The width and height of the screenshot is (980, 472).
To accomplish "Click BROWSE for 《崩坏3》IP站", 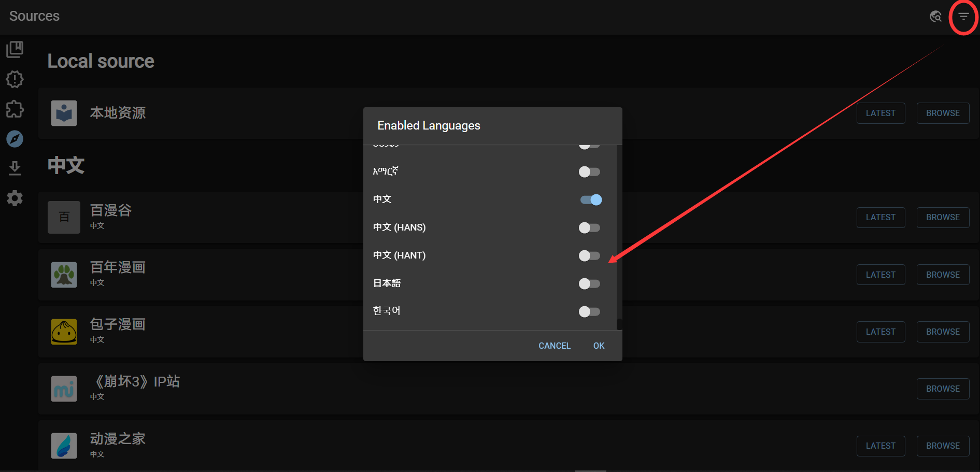I will click(943, 389).
